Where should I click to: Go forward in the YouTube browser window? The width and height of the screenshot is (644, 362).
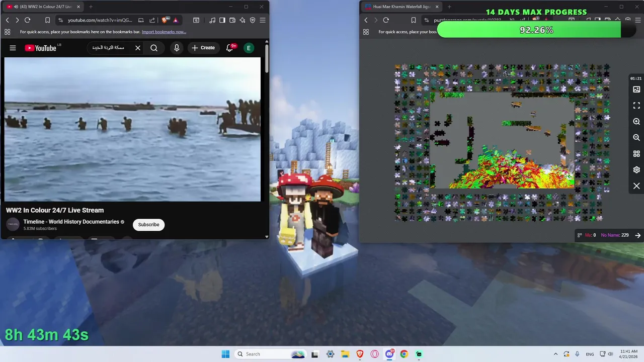click(x=17, y=20)
